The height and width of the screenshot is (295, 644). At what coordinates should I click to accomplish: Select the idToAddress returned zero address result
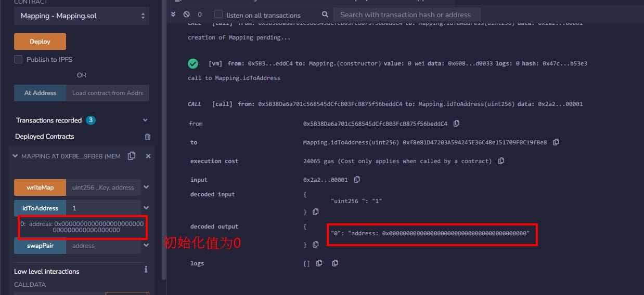point(82,227)
